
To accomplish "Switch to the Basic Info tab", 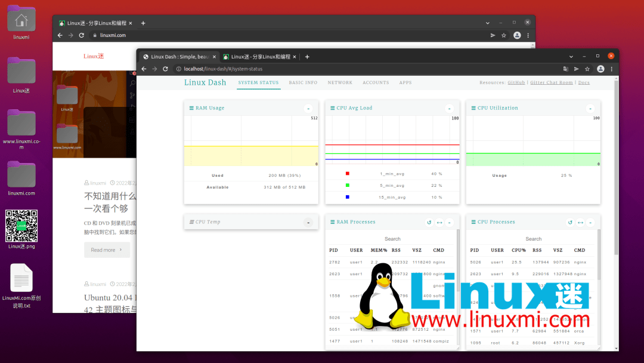I will [x=303, y=82].
